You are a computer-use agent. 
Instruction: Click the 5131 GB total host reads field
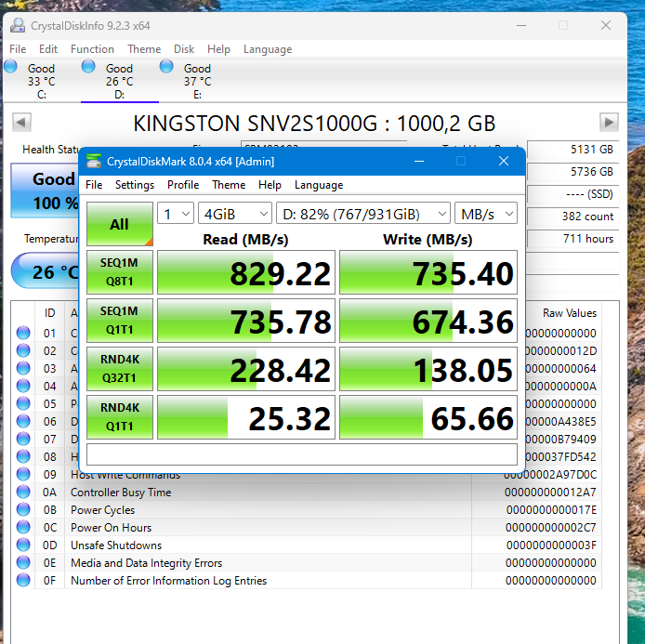click(x=573, y=150)
